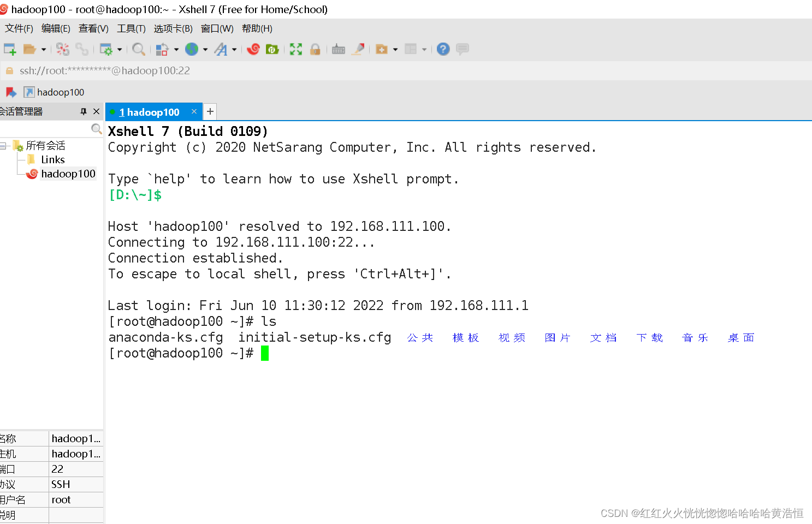
Task: Click the root username value cell
Action: tap(76, 499)
